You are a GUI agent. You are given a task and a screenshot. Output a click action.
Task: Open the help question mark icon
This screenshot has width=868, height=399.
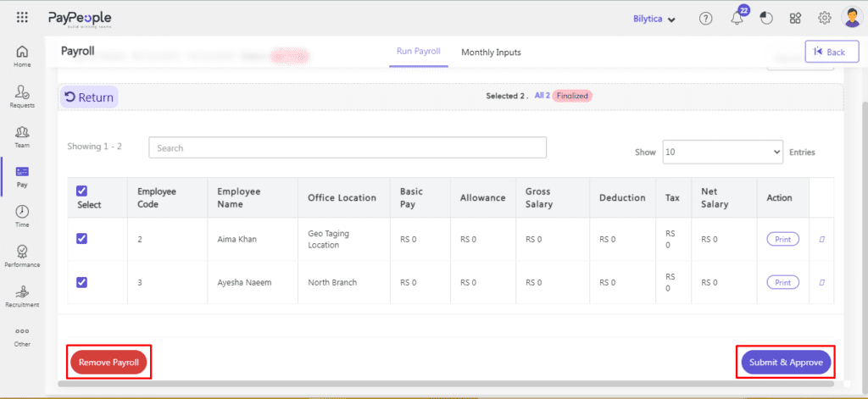(x=705, y=19)
